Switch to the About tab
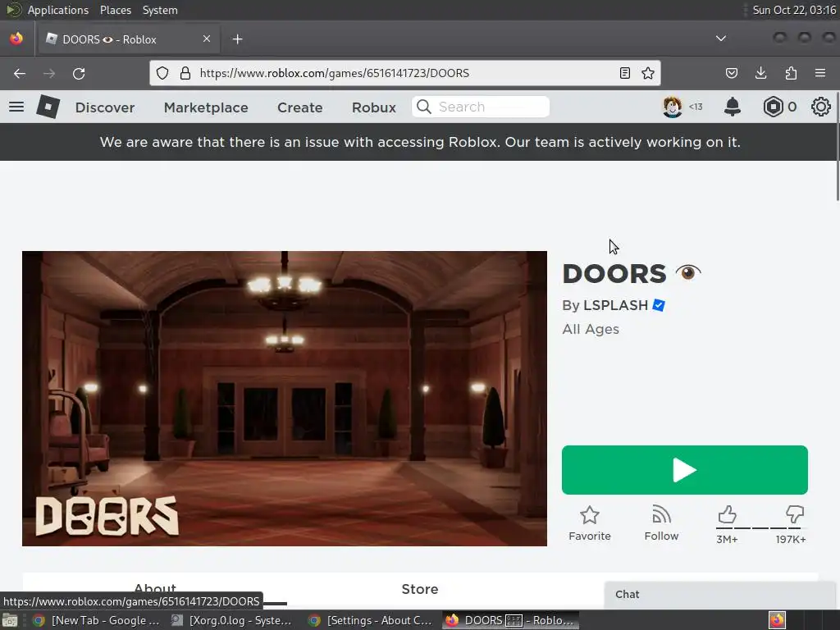 [155, 587]
